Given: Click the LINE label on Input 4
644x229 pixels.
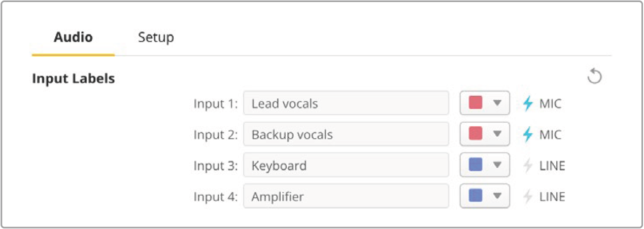Looking at the screenshot, I should 552,197.
